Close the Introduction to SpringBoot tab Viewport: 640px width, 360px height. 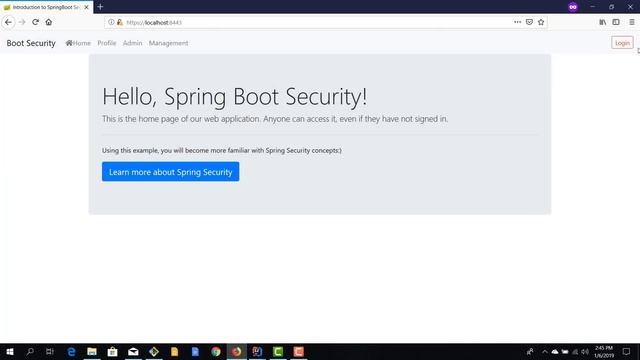[87, 7]
